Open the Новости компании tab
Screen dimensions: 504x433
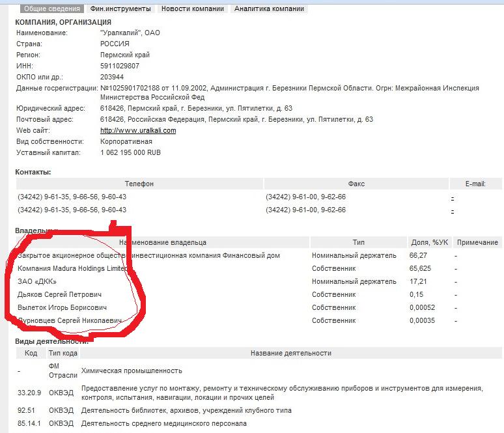click(x=193, y=8)
